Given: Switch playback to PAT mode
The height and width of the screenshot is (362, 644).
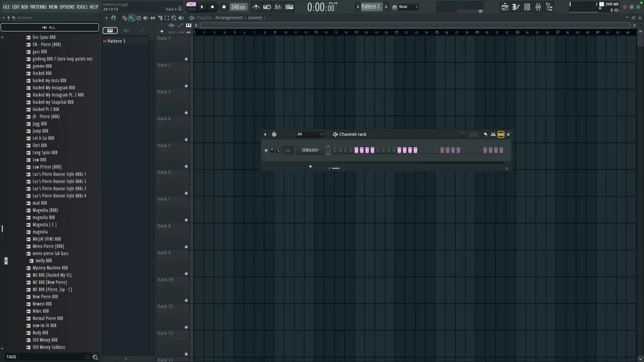Looking at the screenshot, I should click(191, 5).
